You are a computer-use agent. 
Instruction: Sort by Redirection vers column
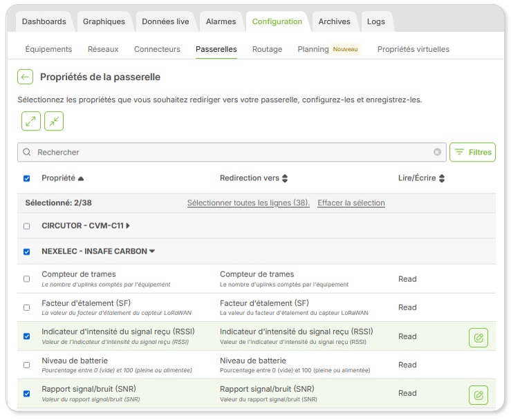coord(285,178)
